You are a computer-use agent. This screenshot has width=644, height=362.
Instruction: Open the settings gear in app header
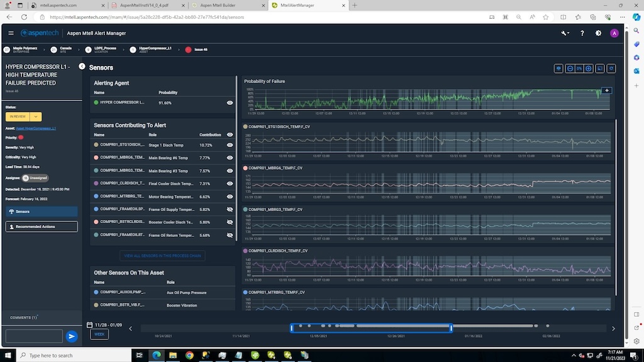click(x=599, y=33)
